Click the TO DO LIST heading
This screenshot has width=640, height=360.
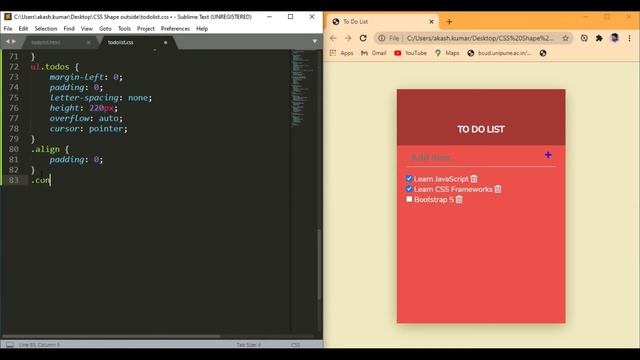point(481,129)
